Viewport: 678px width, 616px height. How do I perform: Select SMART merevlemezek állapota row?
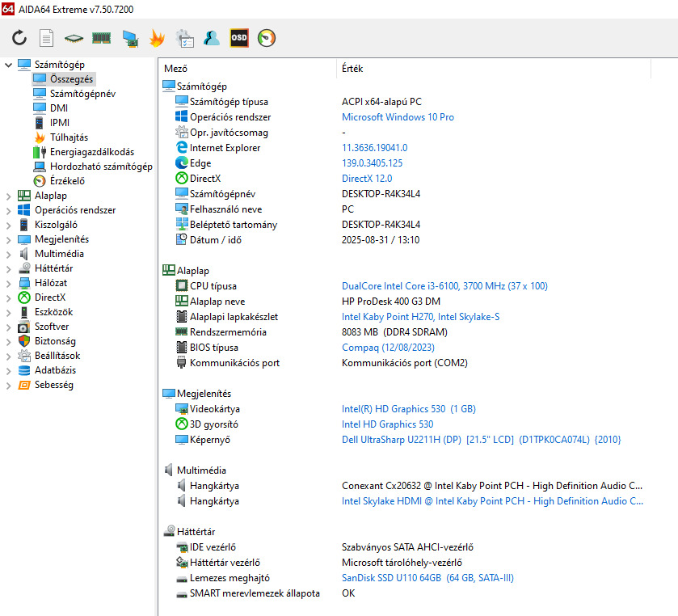[406, 593]
